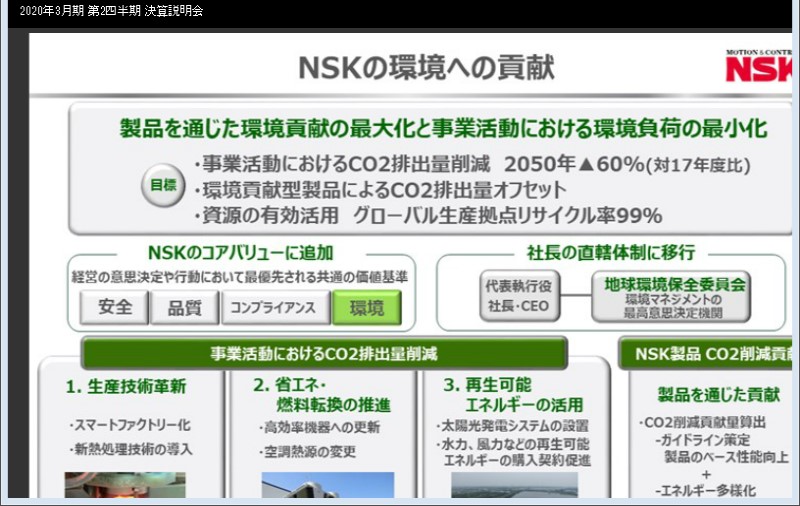
Task: Click the heading 製品を通じた貢献
Action: [718, 394]
